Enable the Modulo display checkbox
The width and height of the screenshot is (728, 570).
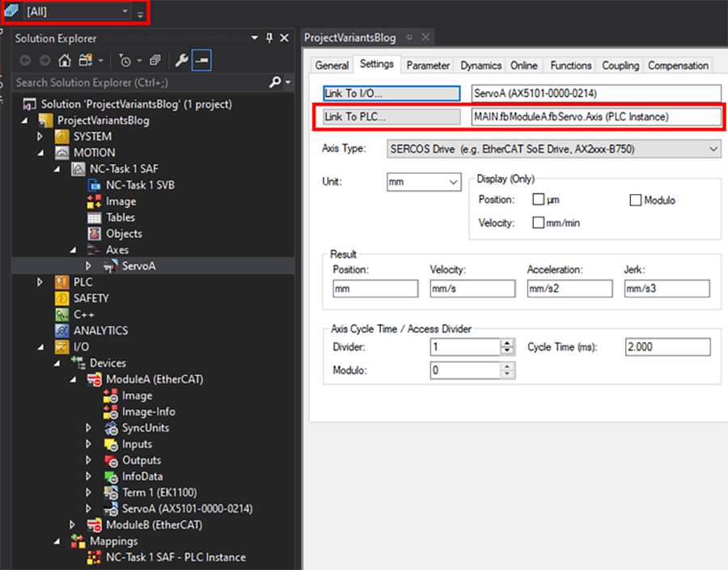pyautogui.click(x=635, y=200)
